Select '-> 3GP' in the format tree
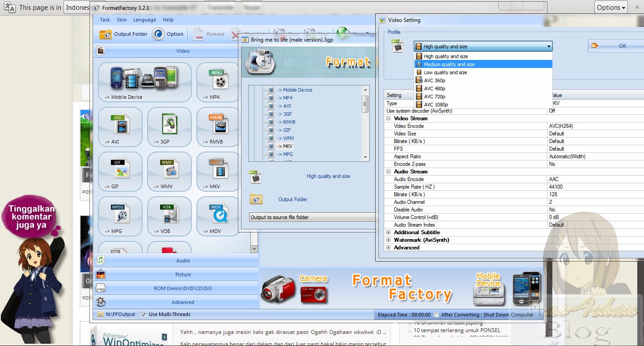The height and width of the screenshot is (346, 644). (284, 114)
